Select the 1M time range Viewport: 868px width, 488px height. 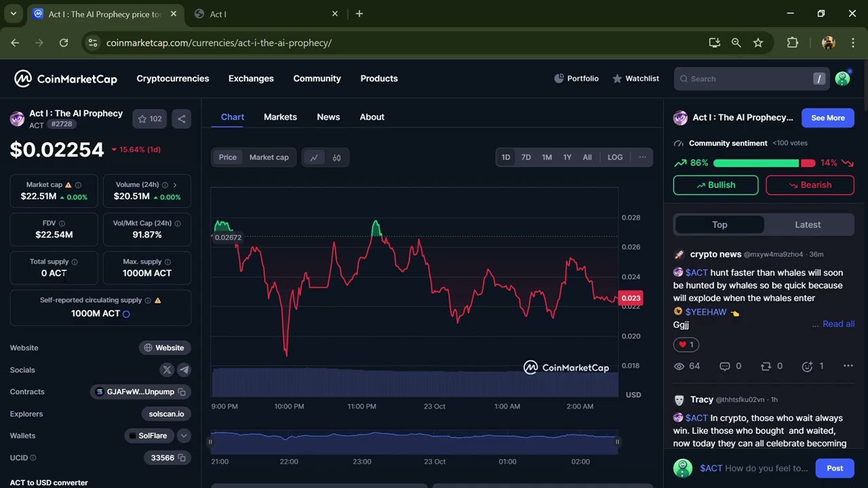(547, 157)
